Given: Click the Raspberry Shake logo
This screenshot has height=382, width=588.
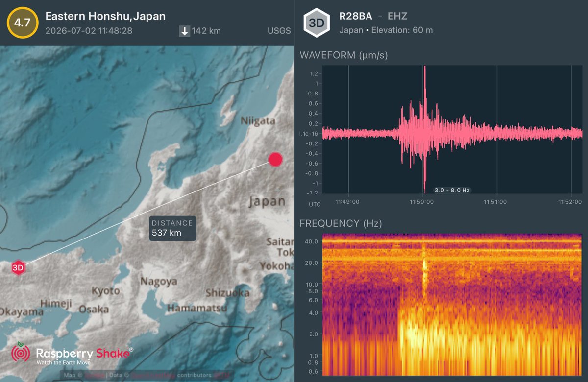Looking at the screenshot, I should click(73, 354).
